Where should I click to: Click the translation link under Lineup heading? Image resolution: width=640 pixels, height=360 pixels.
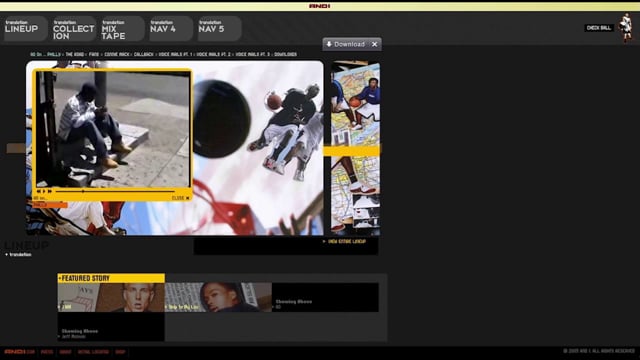pyautogui.click(x=19, y=255)
